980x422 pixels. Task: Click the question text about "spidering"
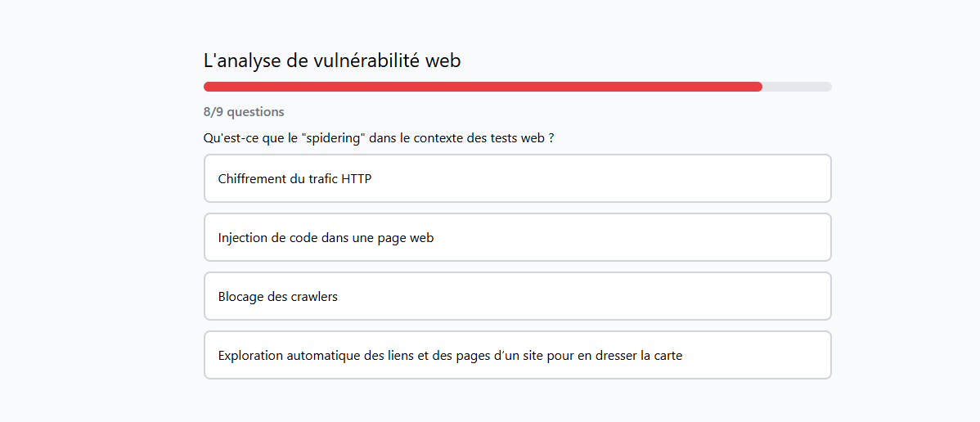click(x=379, y=137)
